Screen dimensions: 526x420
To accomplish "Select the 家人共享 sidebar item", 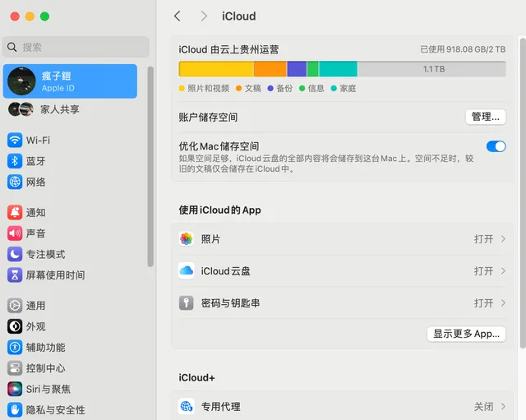I will tap(70, 109).
